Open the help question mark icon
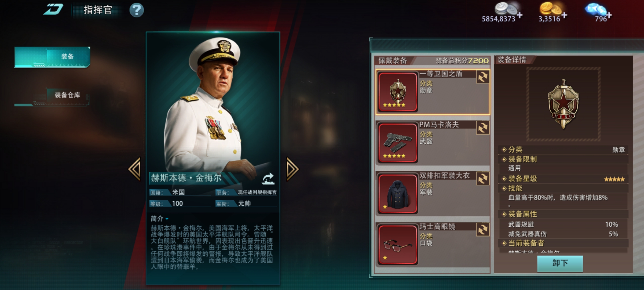Image resolution: width=644 pixels, height=290 pixels. click(137, 10)
